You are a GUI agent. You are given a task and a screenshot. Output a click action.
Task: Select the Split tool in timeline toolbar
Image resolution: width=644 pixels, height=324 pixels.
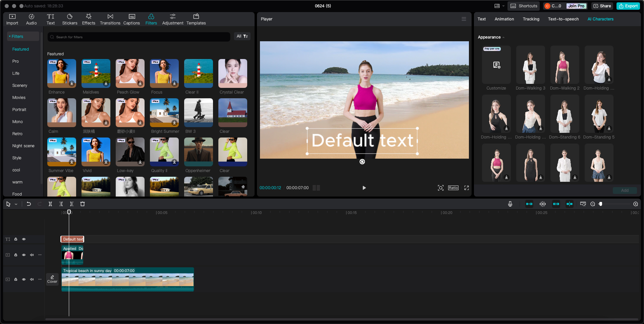click(50, 204)
